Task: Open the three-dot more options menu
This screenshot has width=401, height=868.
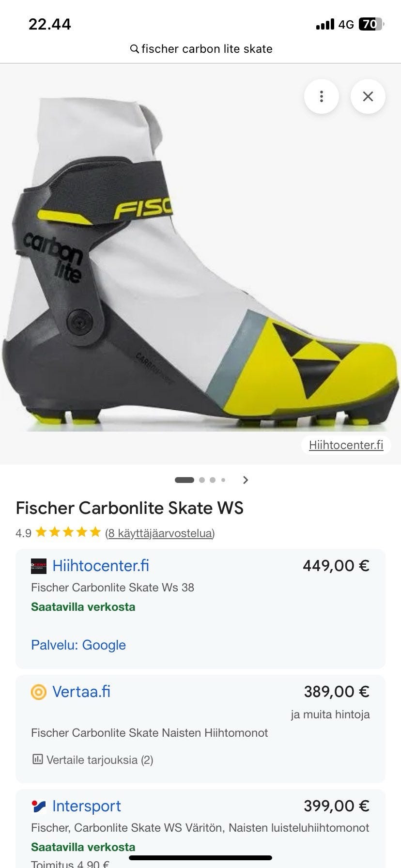Action: pos(321,96)
